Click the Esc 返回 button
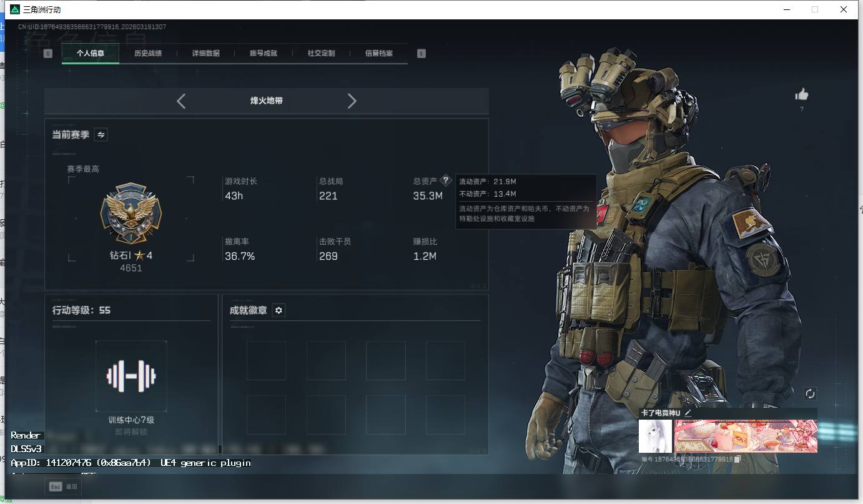 tap(63, 487)
